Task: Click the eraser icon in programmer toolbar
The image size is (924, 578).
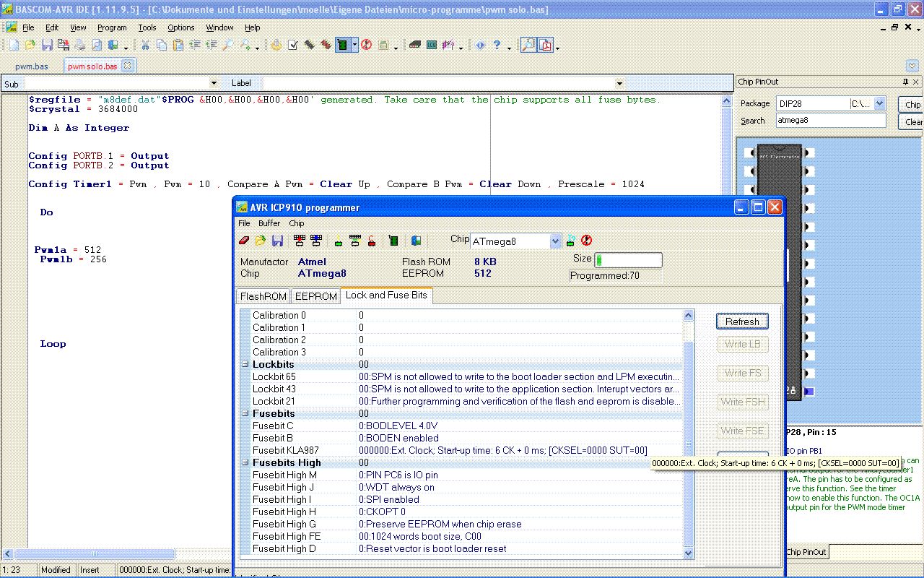Action: pos(243,241)
